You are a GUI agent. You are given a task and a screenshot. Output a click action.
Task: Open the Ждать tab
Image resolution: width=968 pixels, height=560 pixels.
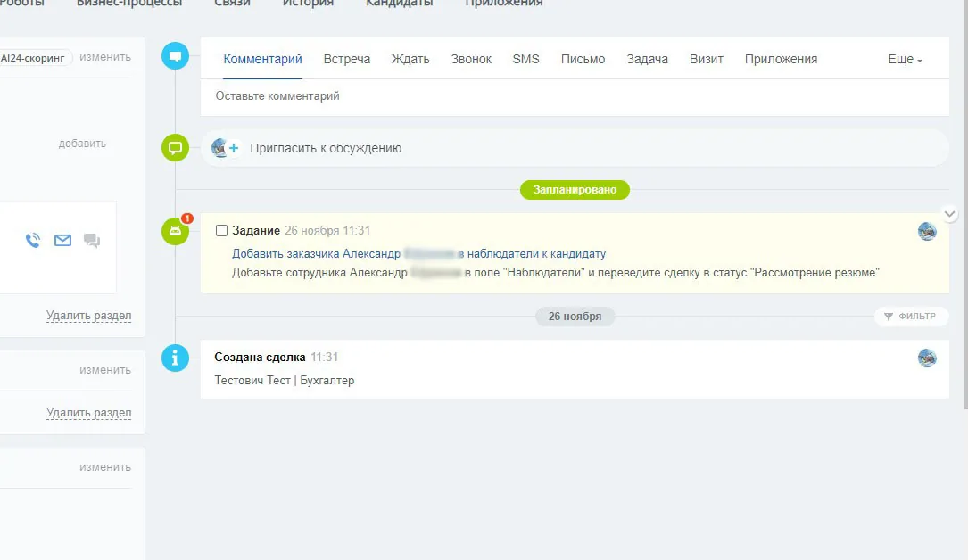pos(410,59)
